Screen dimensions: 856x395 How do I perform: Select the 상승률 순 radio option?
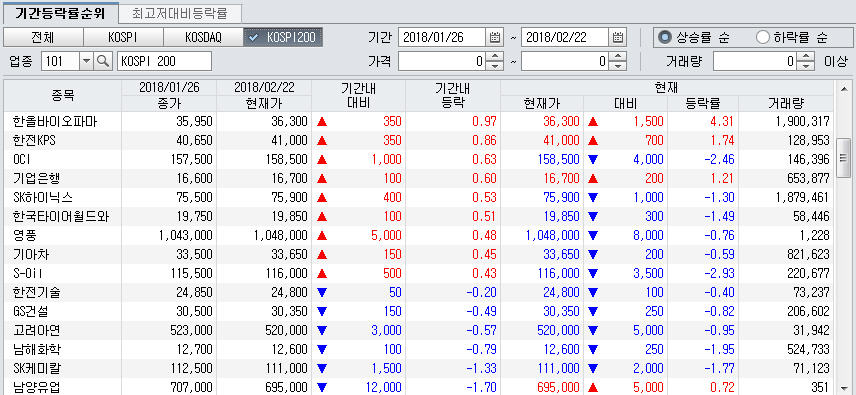point(664,38)
